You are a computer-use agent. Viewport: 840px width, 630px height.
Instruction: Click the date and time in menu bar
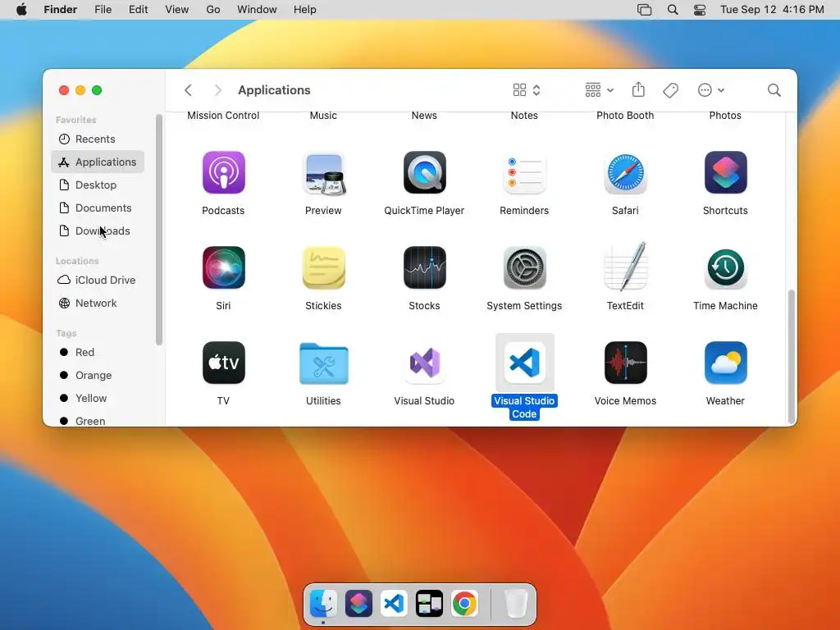click(x=772, y=10)
